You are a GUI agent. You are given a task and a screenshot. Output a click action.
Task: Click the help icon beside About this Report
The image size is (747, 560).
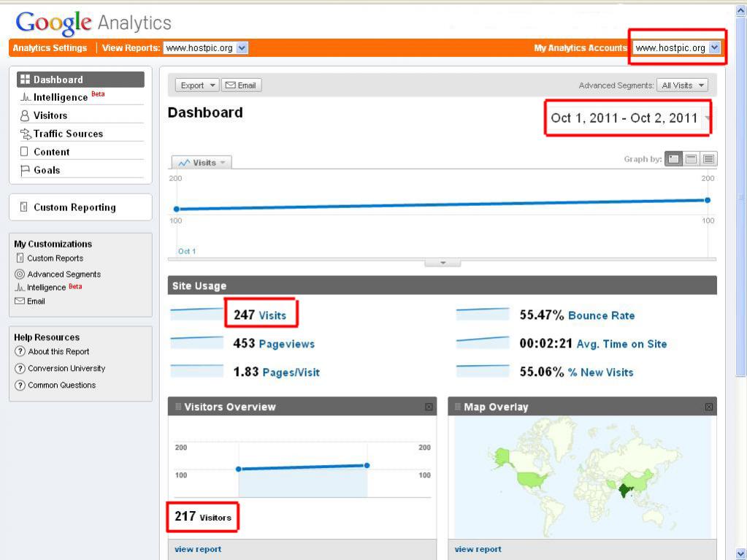coord(20,351)
